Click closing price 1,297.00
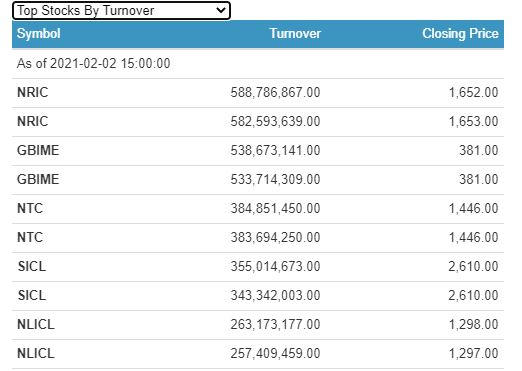 pos(473,353)
